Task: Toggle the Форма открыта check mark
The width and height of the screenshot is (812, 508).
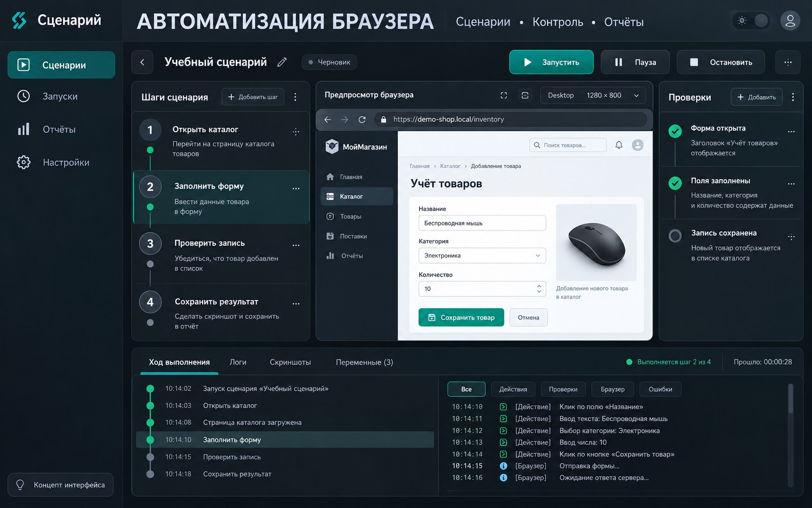Action: click(x=675, y=131)
